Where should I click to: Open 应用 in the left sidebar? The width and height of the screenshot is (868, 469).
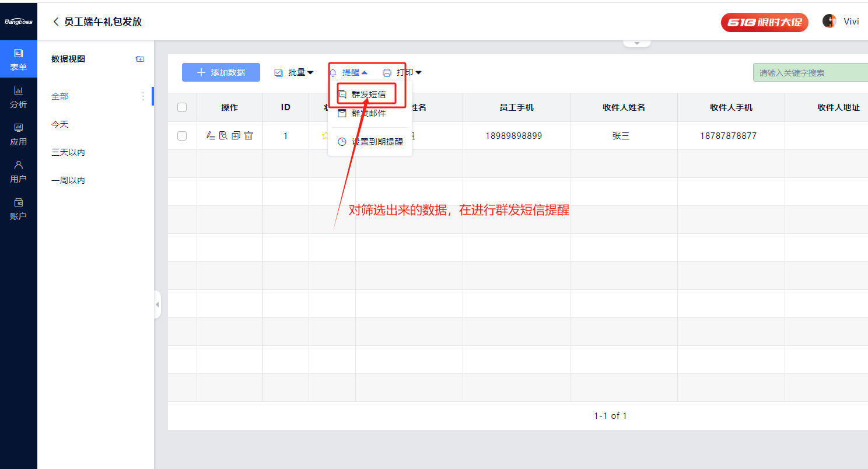click(x=19, y=134)
